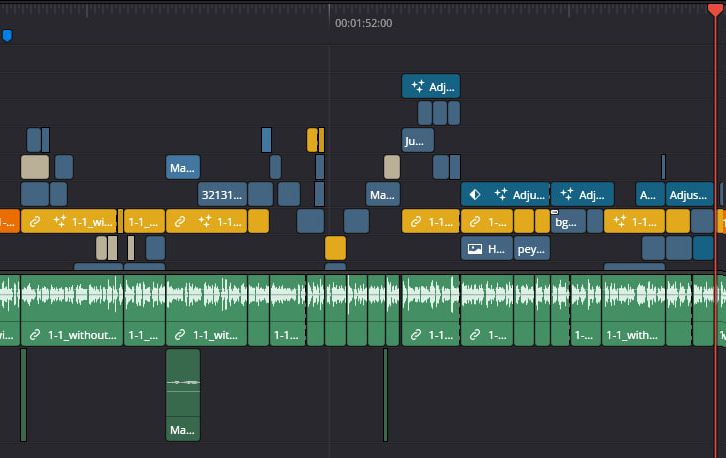Select the yellow 1-1_... clip after 1-1_wi...
This screenshot has height=458, width=726.
(144, 221)
